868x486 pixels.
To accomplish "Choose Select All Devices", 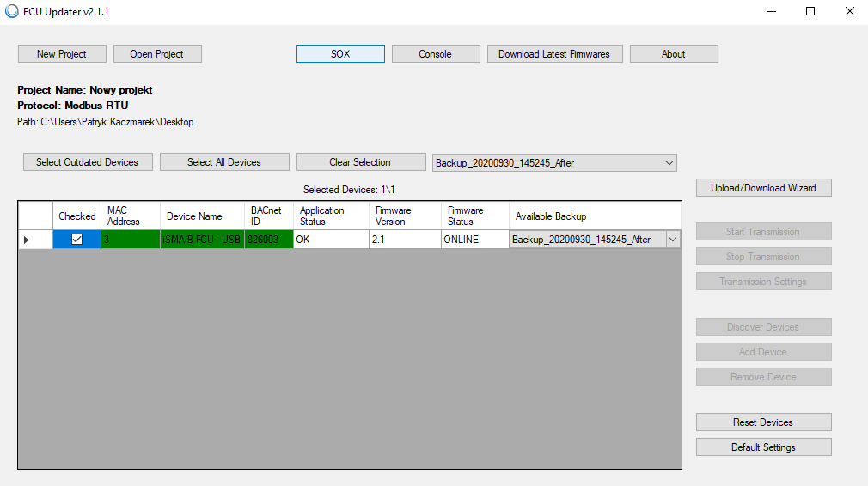I will point(224,162).
